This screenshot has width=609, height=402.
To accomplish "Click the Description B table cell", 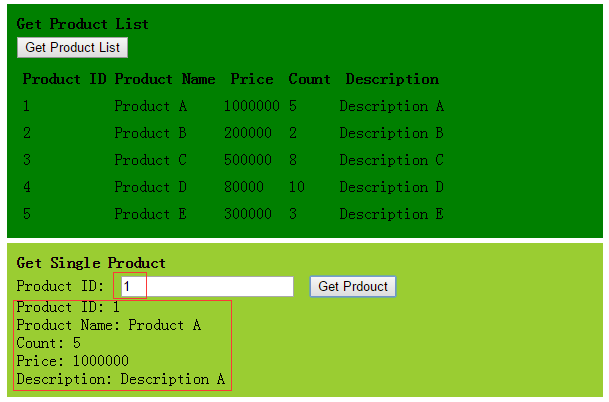I will click(392, 133).
